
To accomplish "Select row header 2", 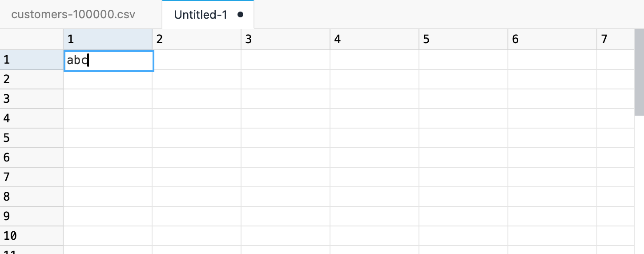I will [x=32, y=80].
